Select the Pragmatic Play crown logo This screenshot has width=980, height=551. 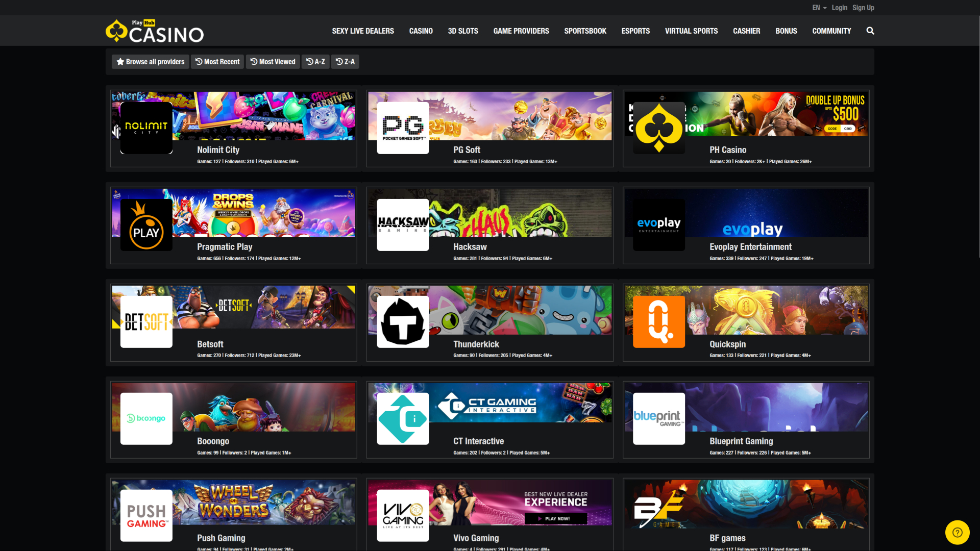pos(146,224)
